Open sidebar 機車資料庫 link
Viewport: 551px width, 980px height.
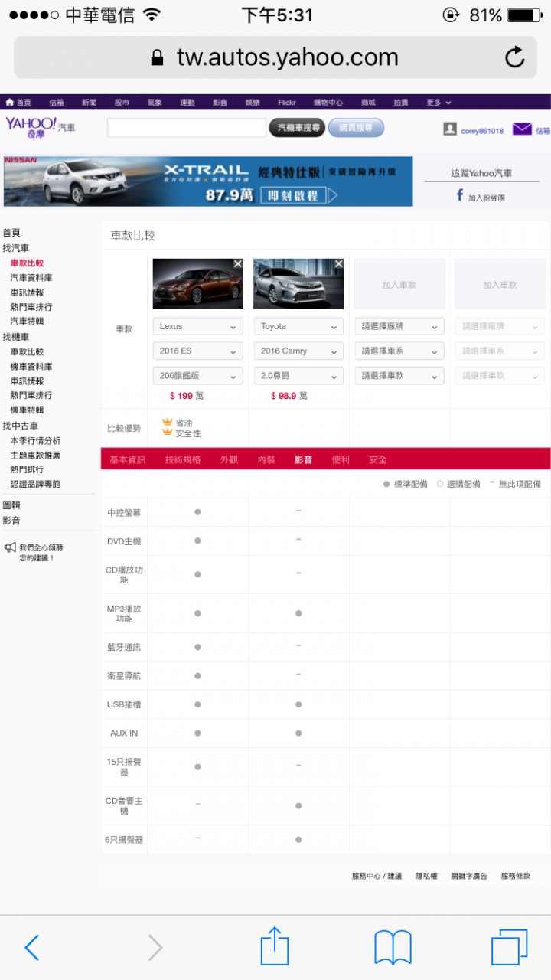pyautogui.click(x=31, y=366)
